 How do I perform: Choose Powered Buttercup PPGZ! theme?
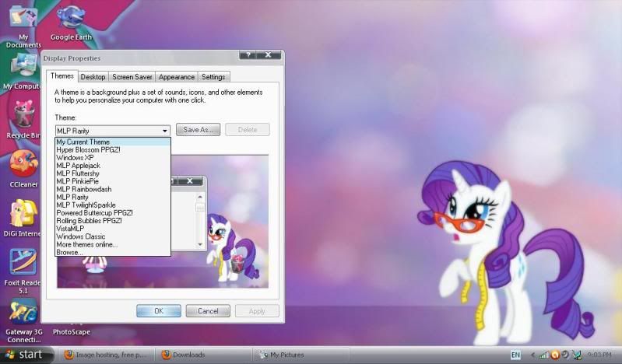[113, 213]
